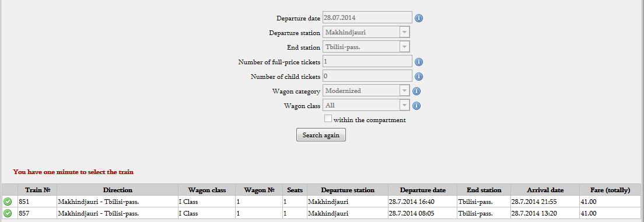Click Makhindjauri departure station in train 857 row
Screen dimensions: 644x222
click(348, 213)
